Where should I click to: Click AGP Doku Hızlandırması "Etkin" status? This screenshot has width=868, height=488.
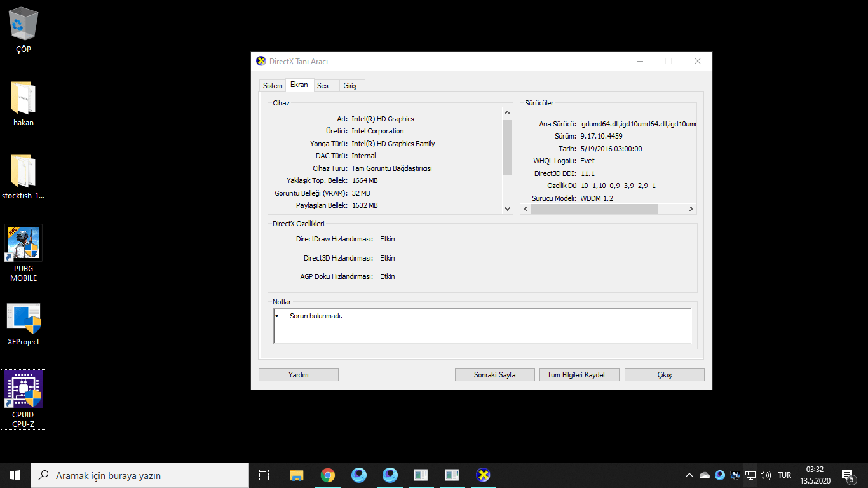[x=388, y=276]
